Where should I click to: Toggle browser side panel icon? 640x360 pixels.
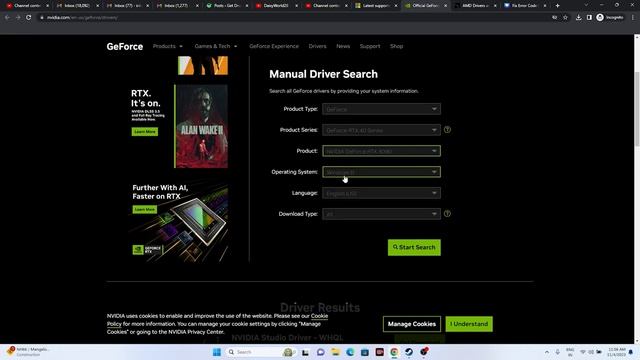[589, 18]
